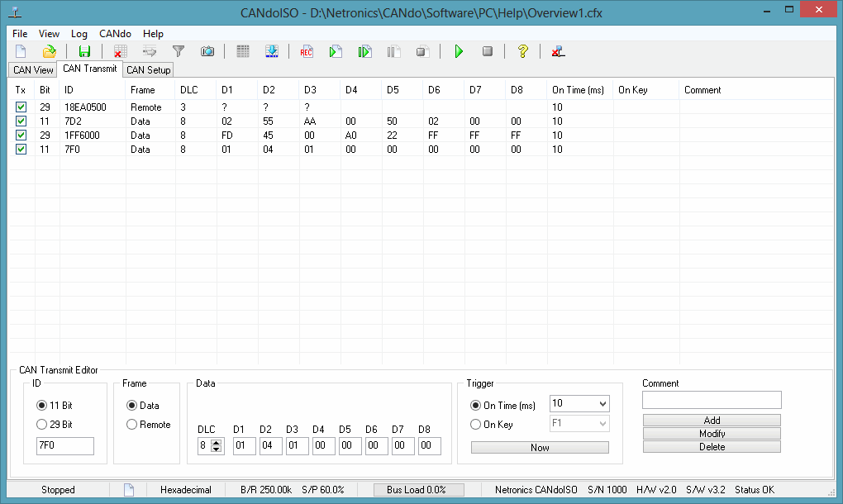Screen dimensions: 843x504
Task: Click the ID input field containing 7F0
Action: (65, 445)
